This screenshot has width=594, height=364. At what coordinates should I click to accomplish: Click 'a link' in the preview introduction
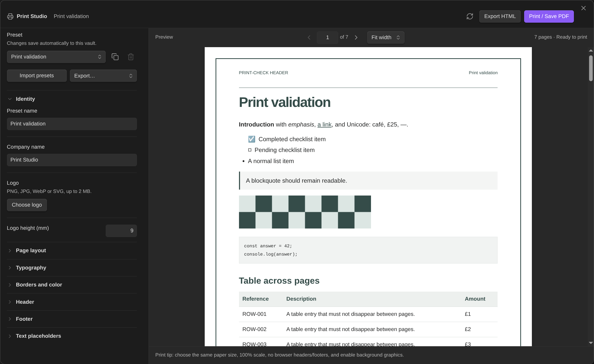tap(324, 125)
